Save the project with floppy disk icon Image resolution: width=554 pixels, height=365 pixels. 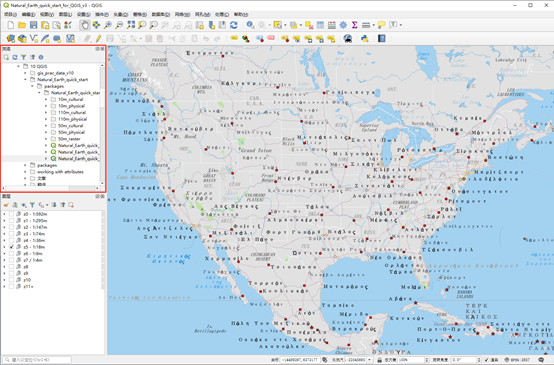pos(33,25)
